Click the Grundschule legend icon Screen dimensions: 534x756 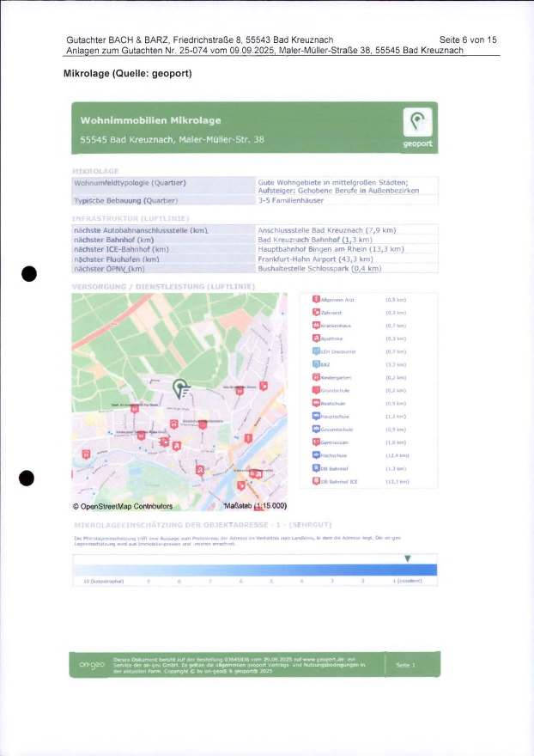coord(316,390)
